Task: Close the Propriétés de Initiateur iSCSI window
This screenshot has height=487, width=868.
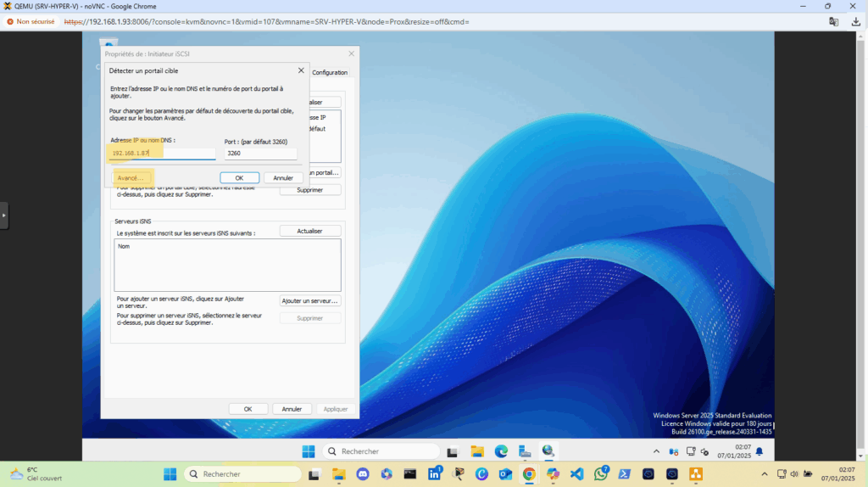Action: [x=352, y=53]
